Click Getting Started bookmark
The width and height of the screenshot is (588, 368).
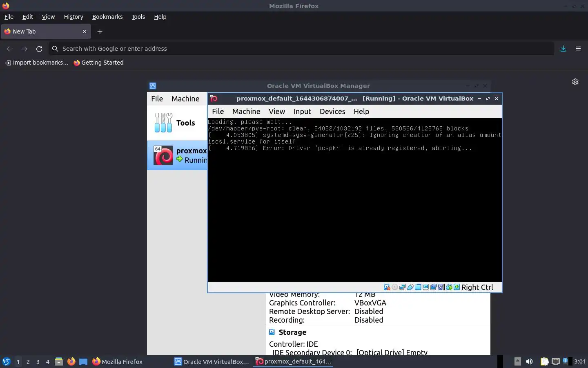(98, 63)
